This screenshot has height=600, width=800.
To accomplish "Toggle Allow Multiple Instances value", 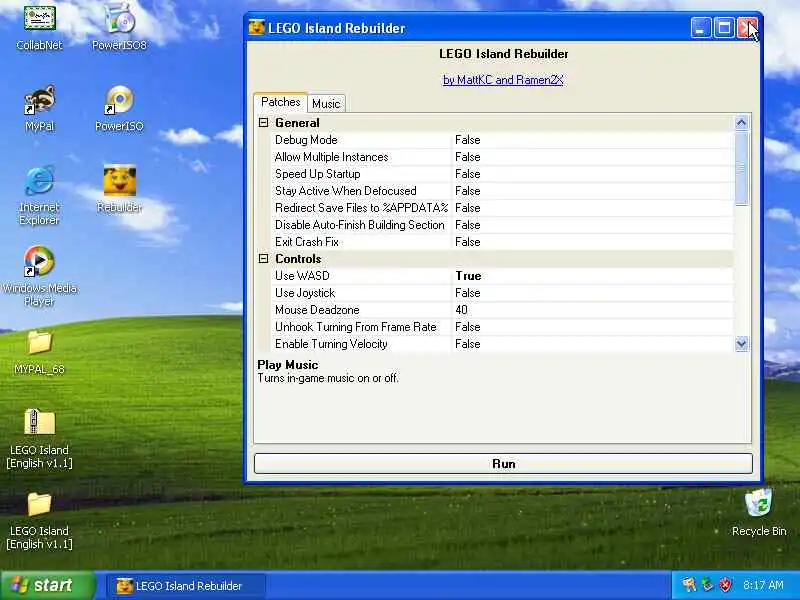I will coord(593,157).
